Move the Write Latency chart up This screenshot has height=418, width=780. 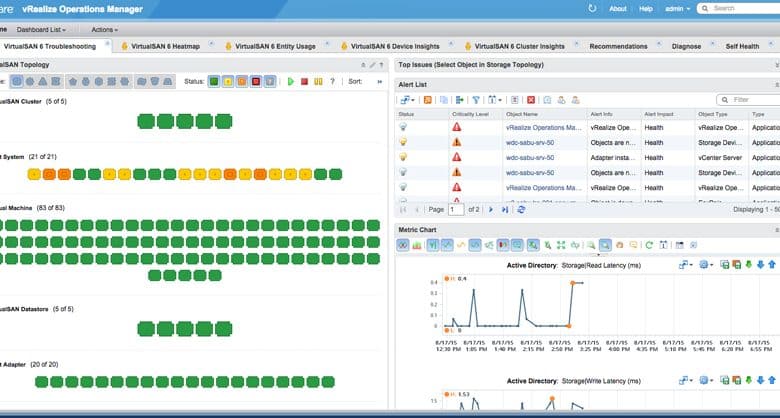pyautogui.click(x=772, y=381)
